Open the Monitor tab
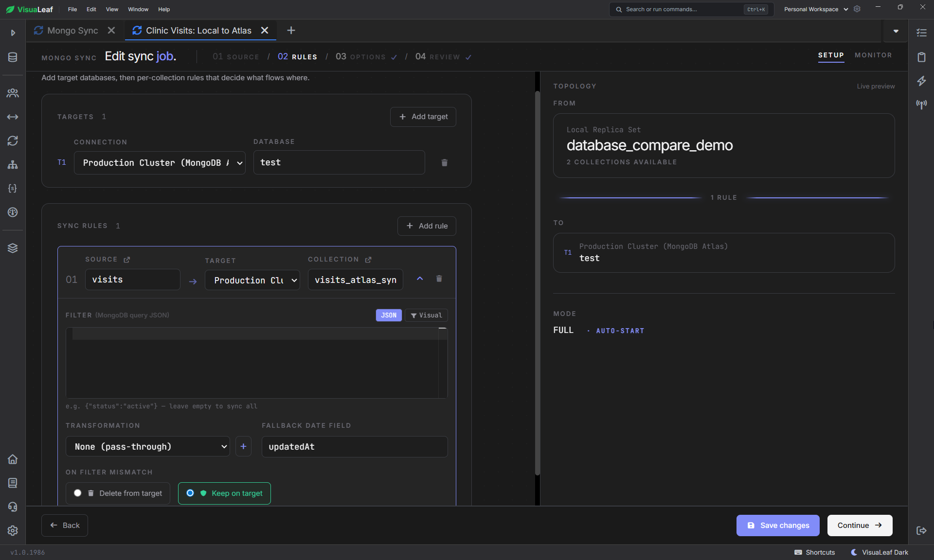Screen dimensions: 934x560 pos(873,55)
